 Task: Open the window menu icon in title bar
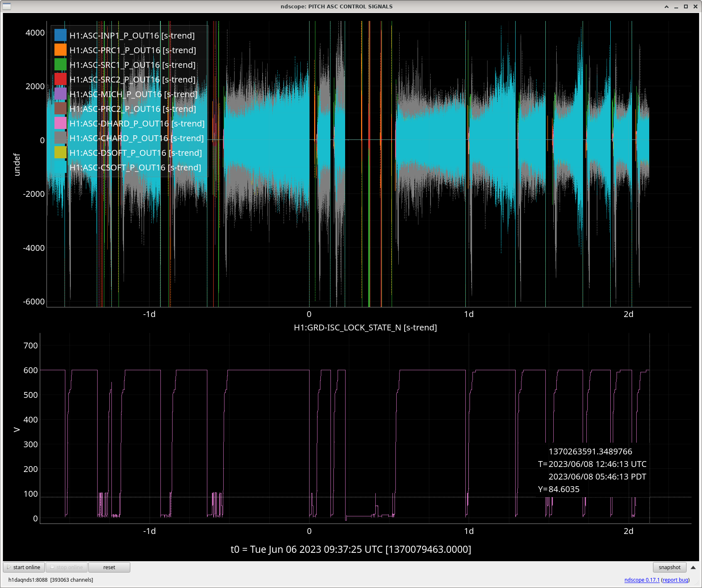7,6
